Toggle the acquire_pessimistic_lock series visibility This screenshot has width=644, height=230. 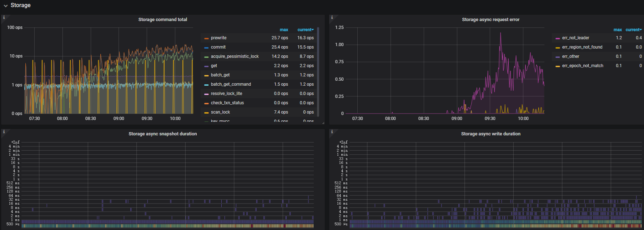tap(235, 56)
